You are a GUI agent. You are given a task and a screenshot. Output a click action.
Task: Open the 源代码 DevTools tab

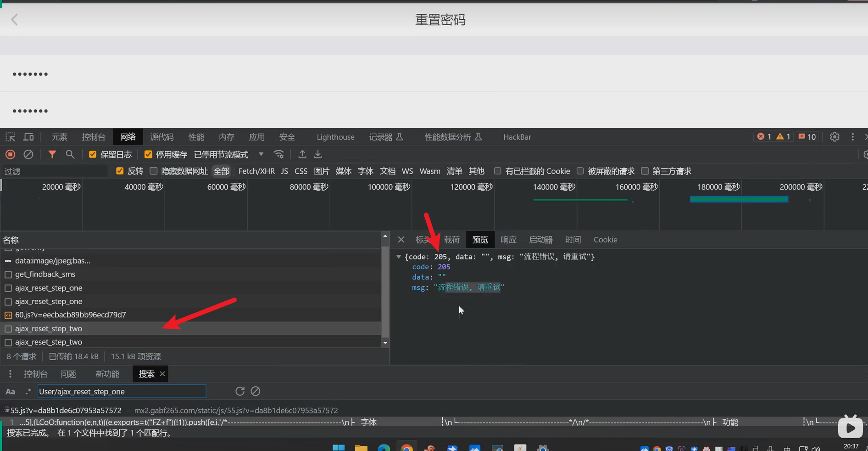point(162,137)
